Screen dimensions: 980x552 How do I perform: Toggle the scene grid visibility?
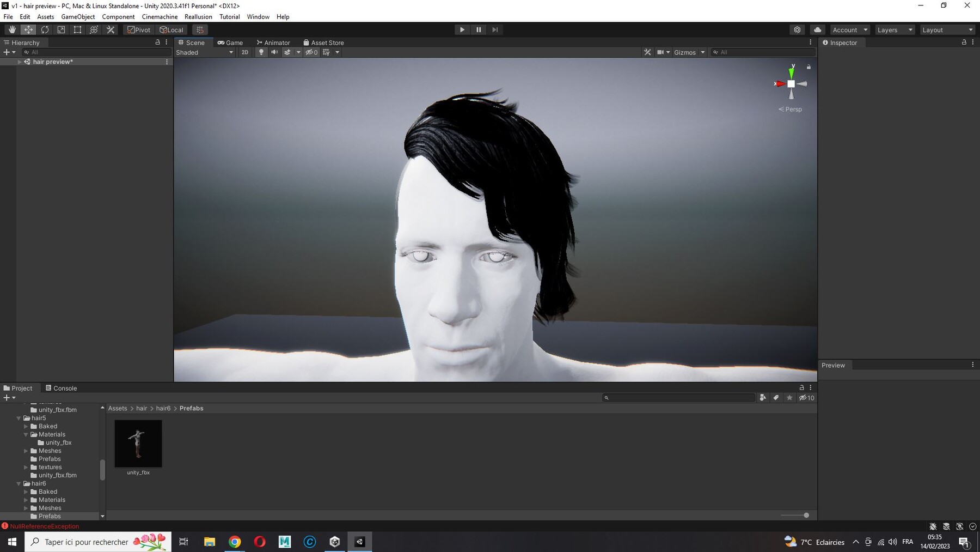(326, 52)
